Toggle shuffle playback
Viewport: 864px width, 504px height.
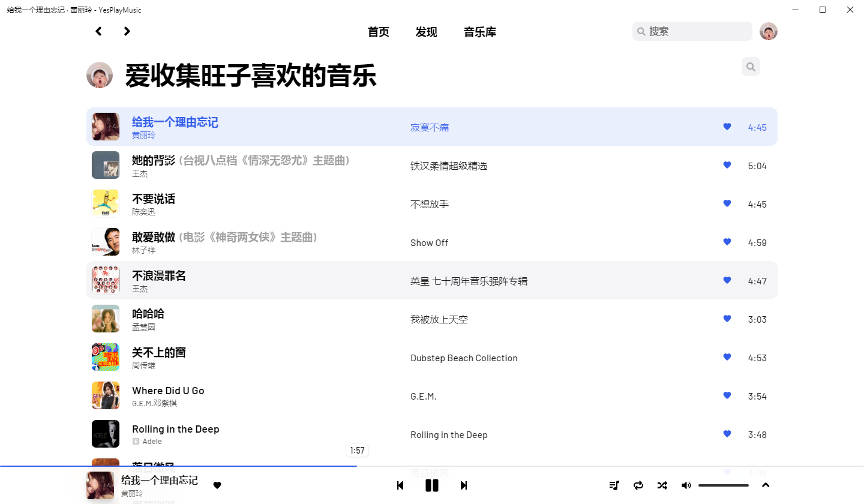(662, 485)
